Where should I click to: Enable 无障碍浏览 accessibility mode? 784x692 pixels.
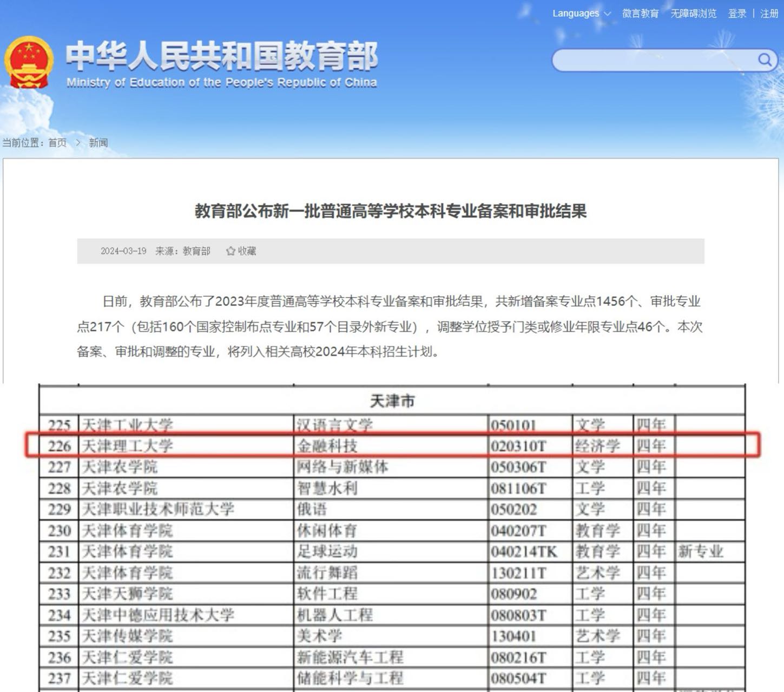click(x=693, y=14)
